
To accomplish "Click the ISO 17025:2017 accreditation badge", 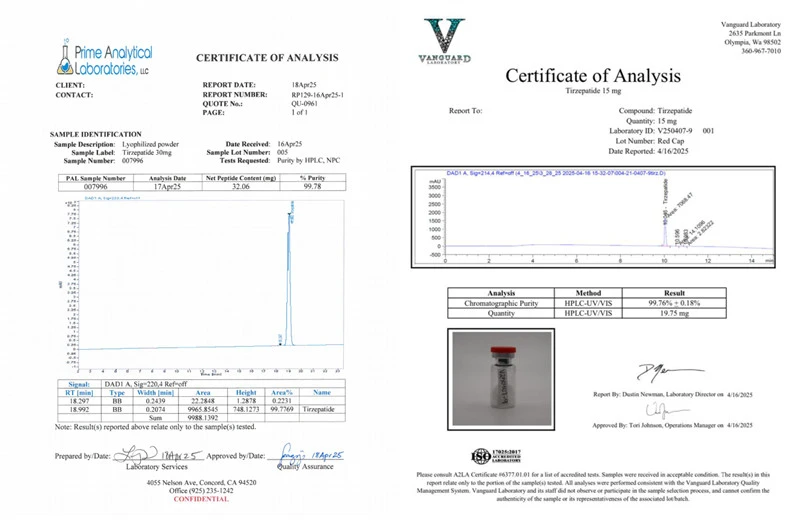I will coord(496,456).
